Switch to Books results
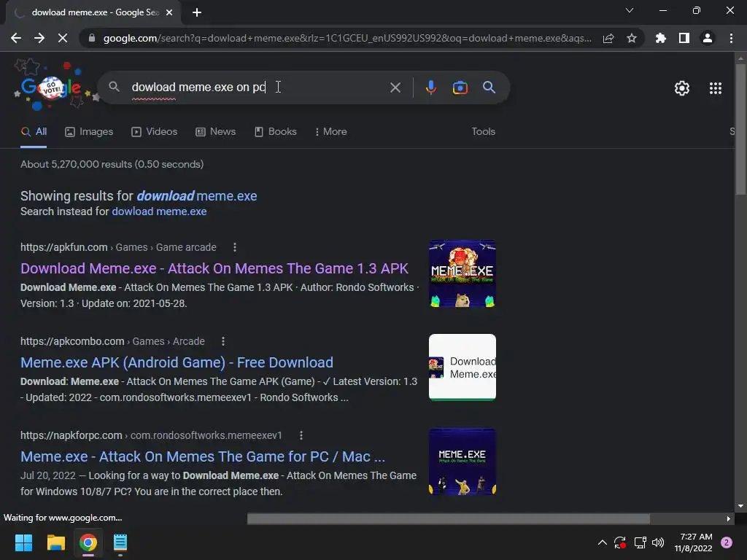The image size is (747, 560). tap(275, 132)
